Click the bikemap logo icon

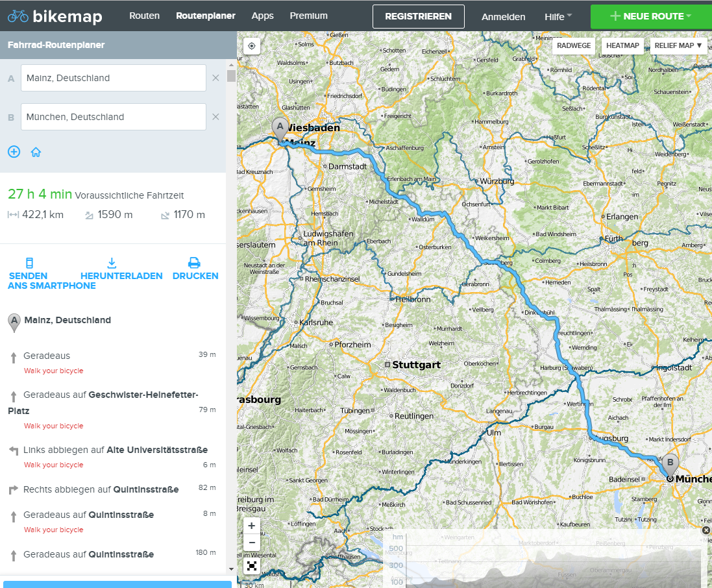coord(18,16)
